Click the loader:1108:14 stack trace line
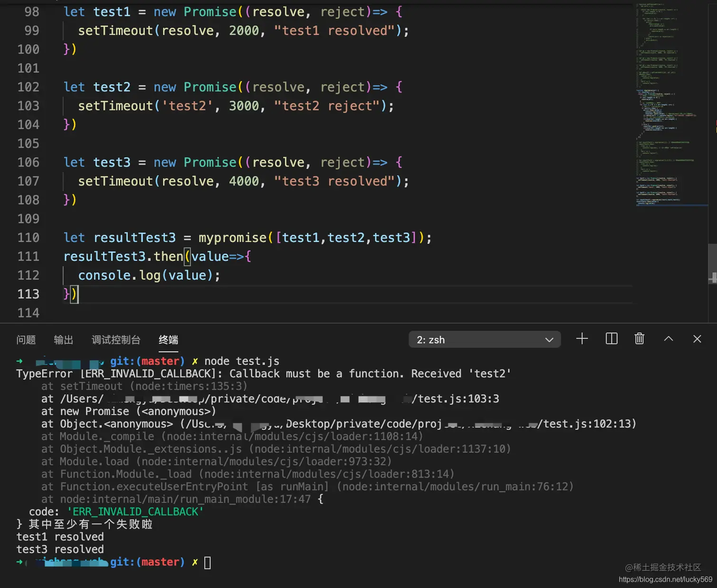Viewport: 717px width, 588px height. point(232,436)
